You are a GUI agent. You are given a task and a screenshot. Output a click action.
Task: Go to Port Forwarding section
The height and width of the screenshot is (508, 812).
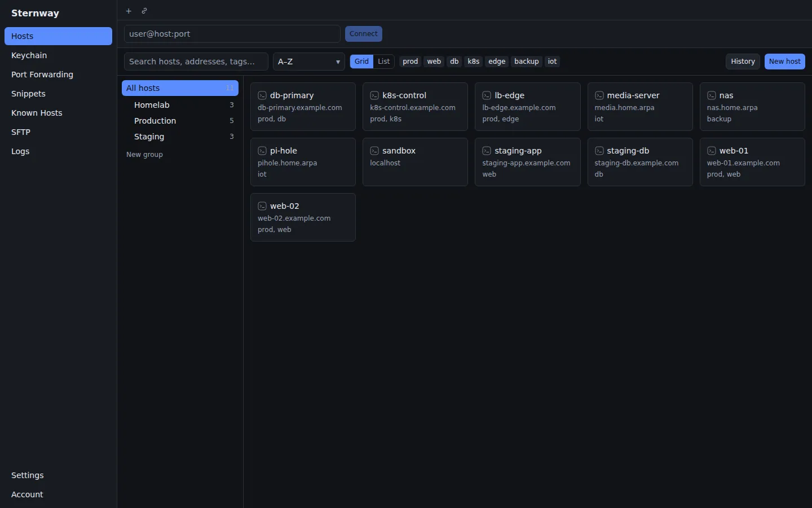(x=58, y=75)
